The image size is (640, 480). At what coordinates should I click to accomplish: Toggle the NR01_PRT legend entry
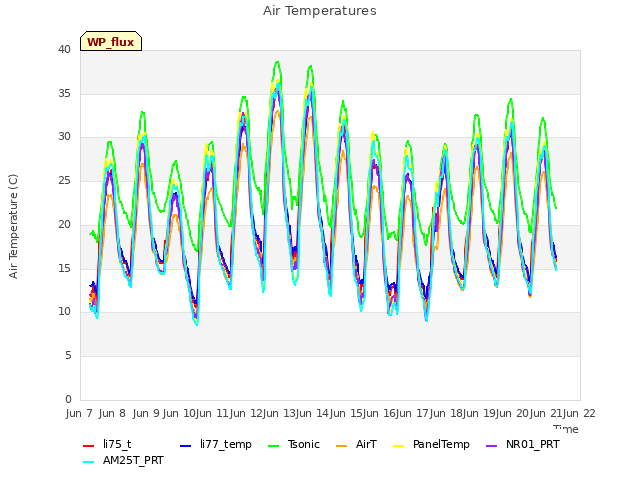coord(522,444)
